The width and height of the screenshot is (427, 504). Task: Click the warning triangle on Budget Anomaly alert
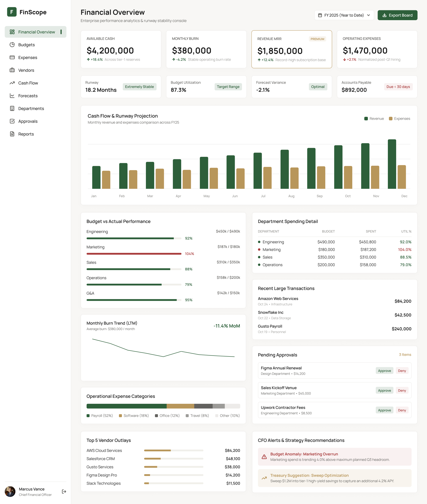click(264, 457)
